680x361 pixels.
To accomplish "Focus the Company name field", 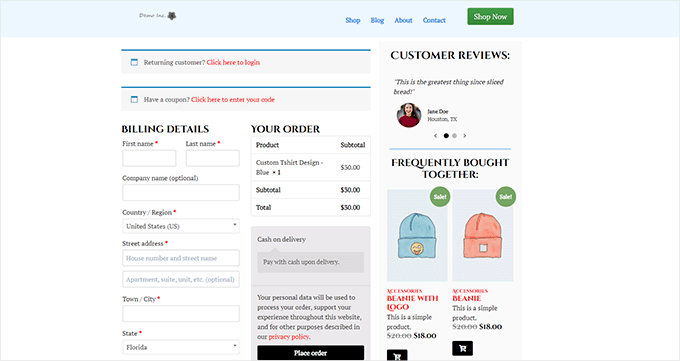I will point(181,193).
